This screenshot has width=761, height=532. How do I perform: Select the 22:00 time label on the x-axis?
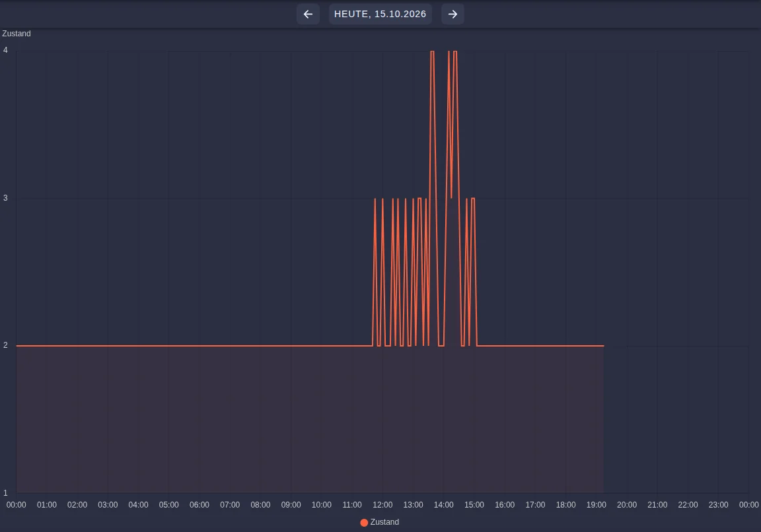(688, 505)
